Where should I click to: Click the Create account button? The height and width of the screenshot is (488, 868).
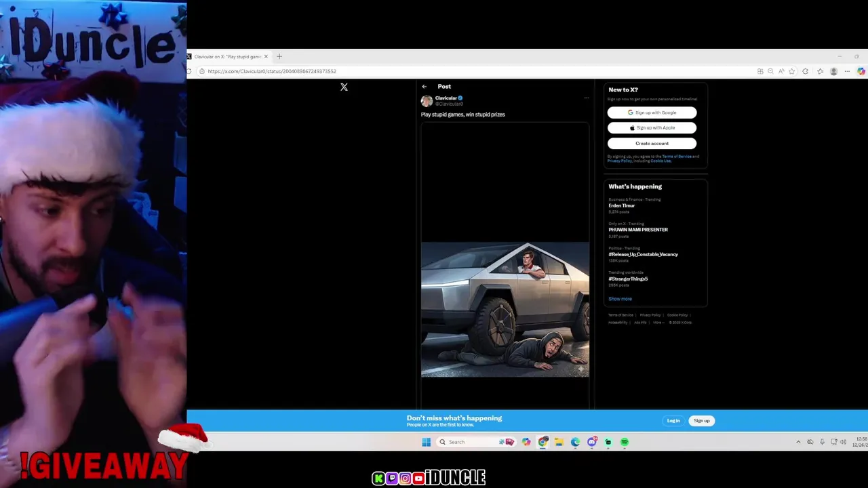click(x=652, y=143)
